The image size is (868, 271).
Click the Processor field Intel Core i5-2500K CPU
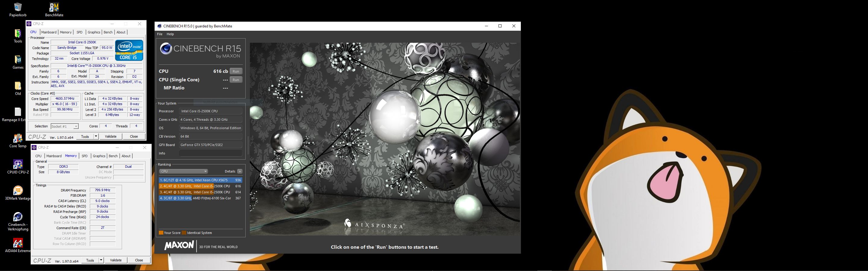tap(211, 111)
